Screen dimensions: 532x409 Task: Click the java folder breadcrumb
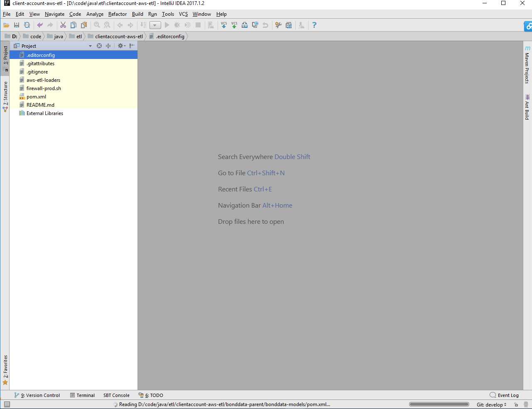point(55,37)
